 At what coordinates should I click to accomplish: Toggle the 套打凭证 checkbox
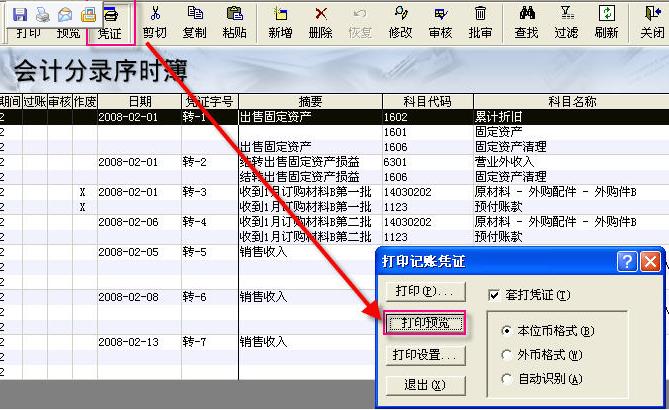pyautogui.click(x=494, y=295)
